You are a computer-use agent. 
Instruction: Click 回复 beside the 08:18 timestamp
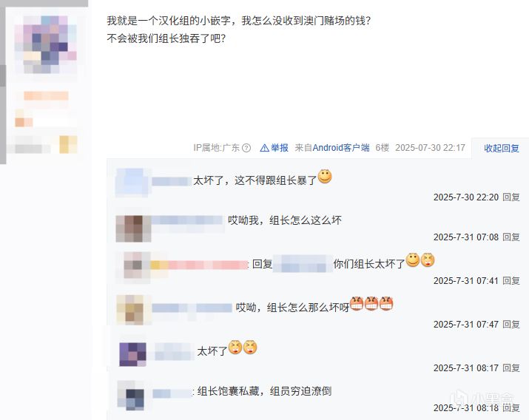tap(511, 408)
